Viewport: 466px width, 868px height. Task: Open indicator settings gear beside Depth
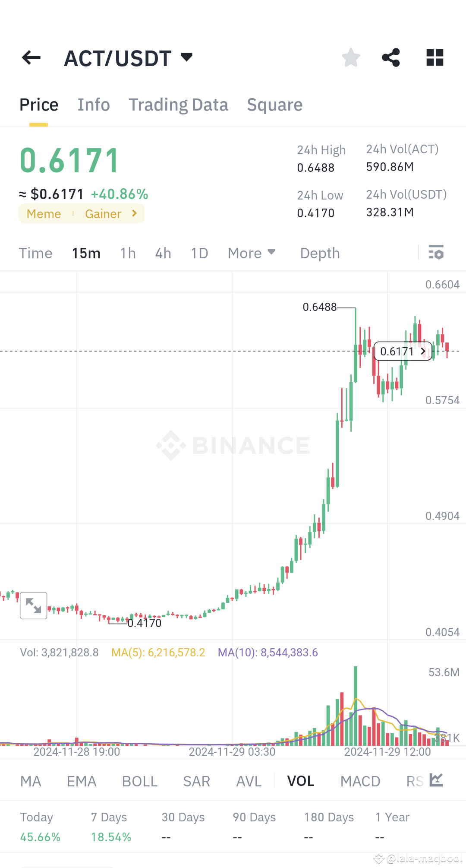(x=436, y=253)
